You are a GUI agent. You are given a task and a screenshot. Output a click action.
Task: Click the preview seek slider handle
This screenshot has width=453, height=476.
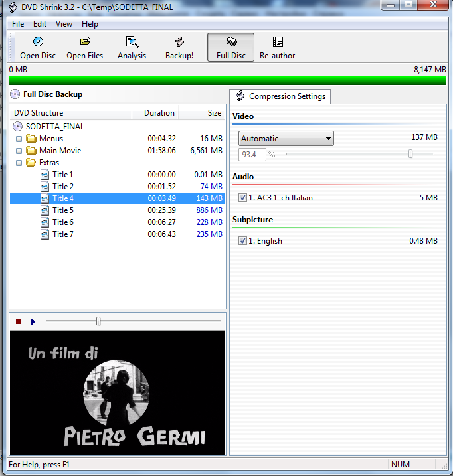tap(98, 321)
